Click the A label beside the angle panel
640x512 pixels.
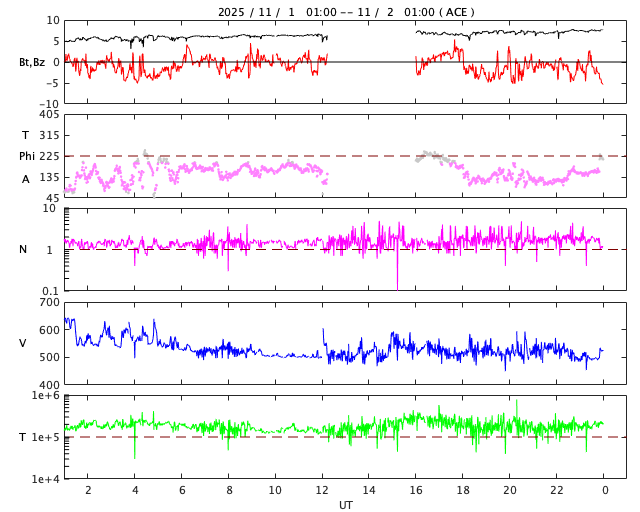(x=26, y=179)
